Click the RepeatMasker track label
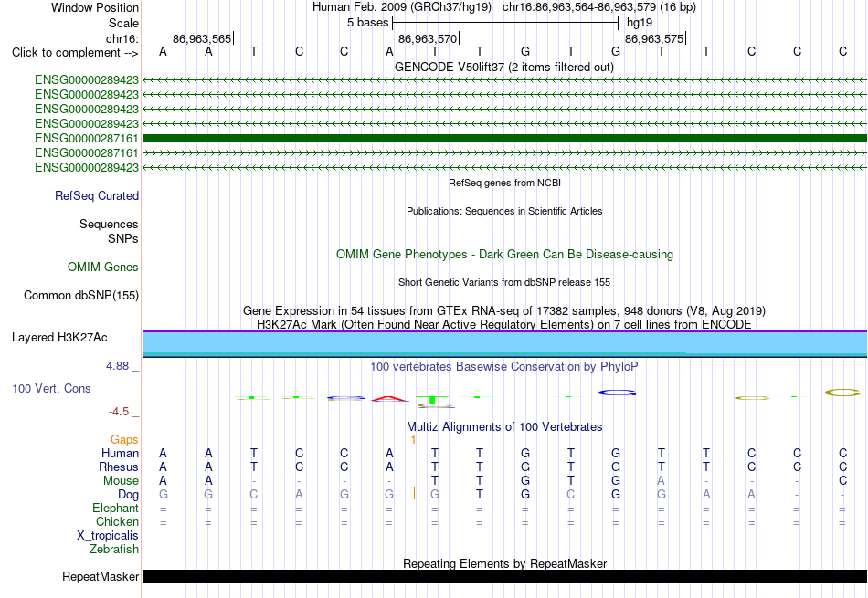This screenshot has width=868, height=598. [x=101, y=576]
